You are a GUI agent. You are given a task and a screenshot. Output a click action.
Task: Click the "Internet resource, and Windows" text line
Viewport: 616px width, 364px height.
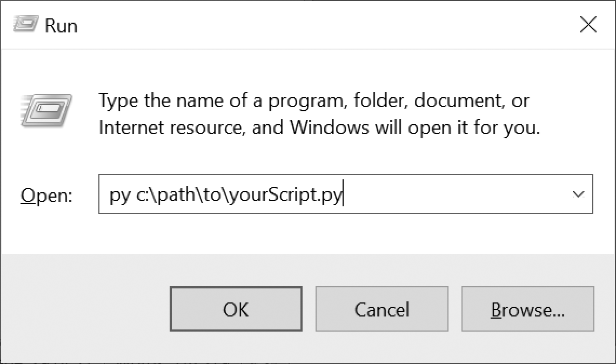pos(319,127)
